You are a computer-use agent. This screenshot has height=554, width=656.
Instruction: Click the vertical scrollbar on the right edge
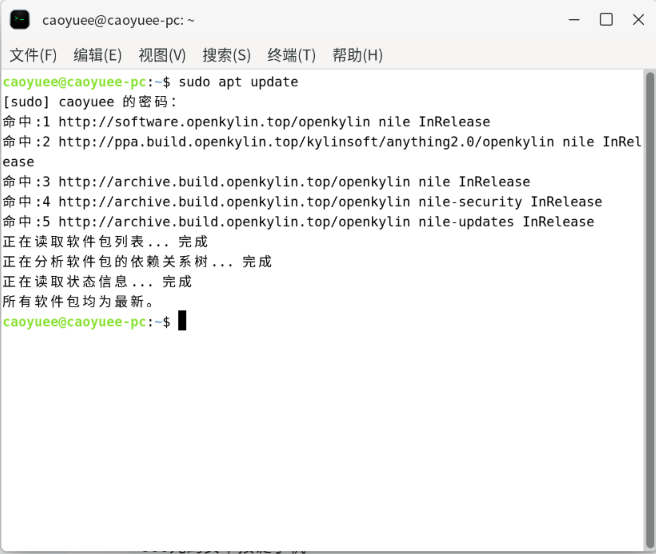(x=649, y=200)
